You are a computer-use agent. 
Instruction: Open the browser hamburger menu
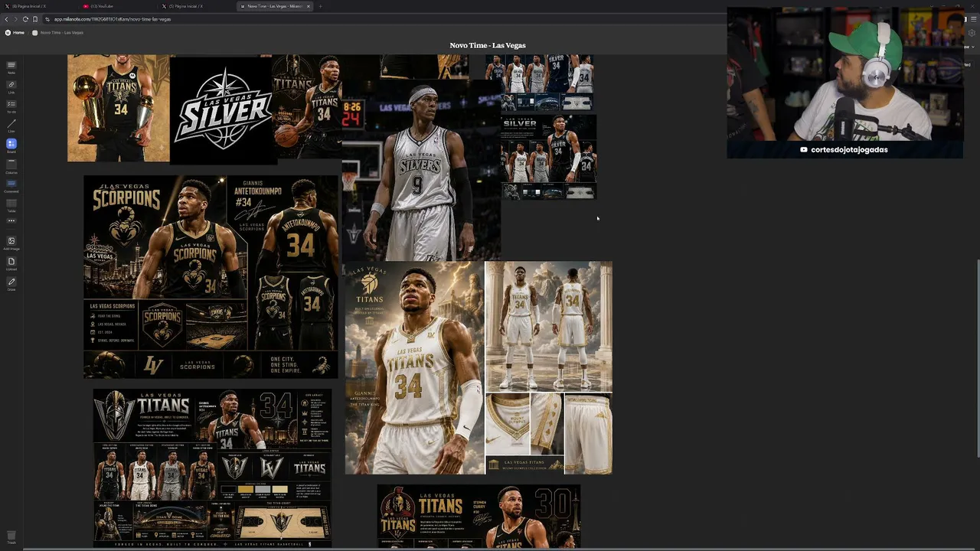[x=972, y=19]
